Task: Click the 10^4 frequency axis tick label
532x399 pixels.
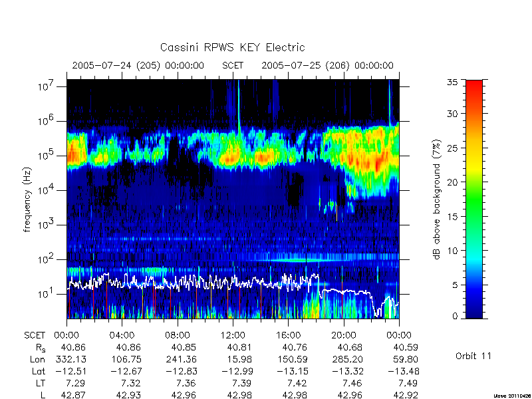Action: coord(47,190)
